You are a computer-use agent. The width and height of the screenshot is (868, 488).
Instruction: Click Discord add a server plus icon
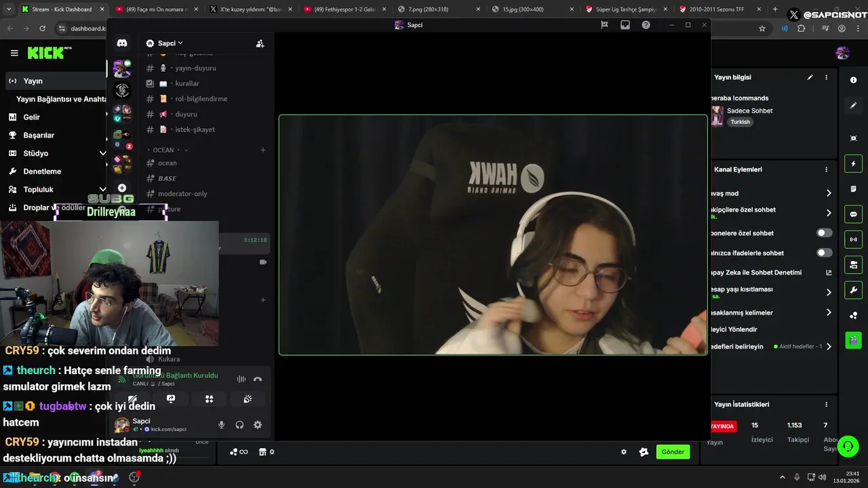pos(122,188)
